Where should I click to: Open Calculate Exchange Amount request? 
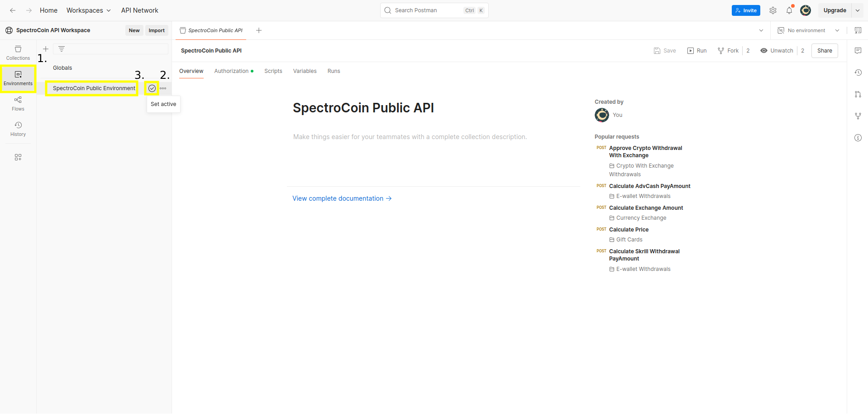(646, 208)
